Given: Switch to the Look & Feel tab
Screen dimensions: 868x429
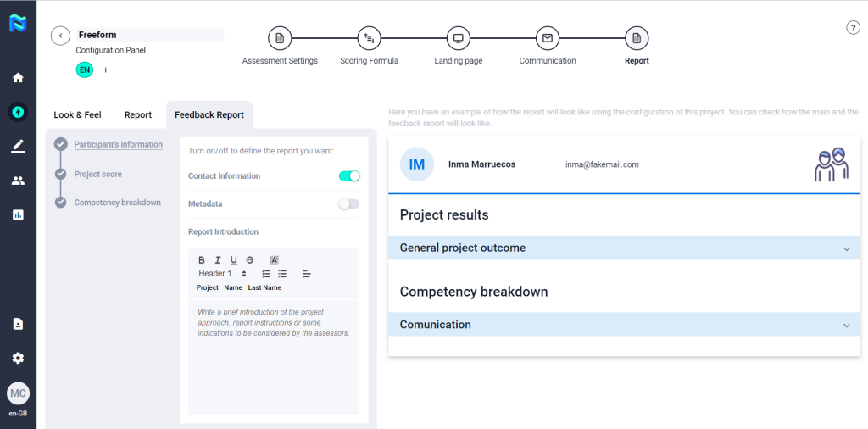Looking at the screenshot, I should 77,115.
